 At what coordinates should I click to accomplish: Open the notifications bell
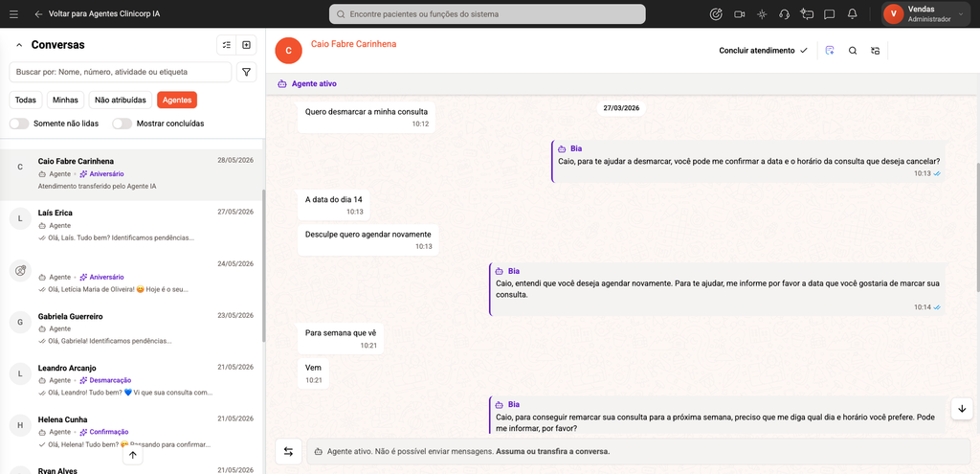(x=852, y=13)
